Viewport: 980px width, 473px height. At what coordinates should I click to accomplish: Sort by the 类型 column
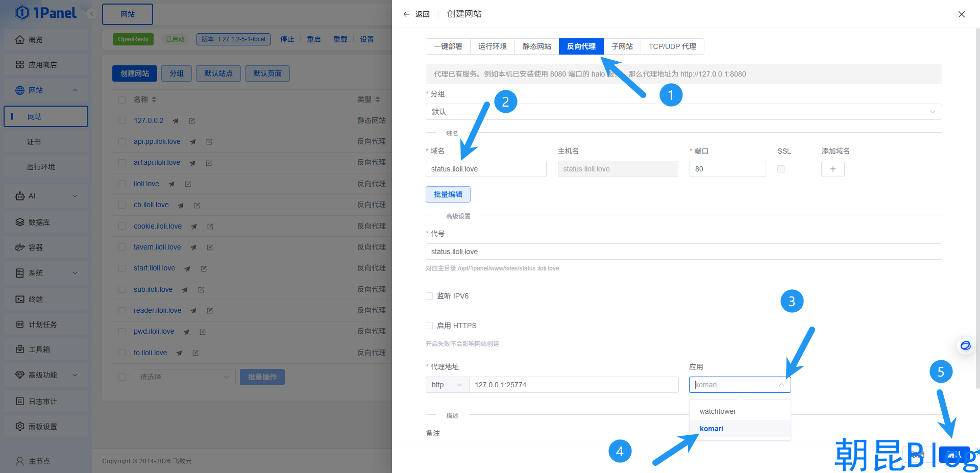coord(378,99)
